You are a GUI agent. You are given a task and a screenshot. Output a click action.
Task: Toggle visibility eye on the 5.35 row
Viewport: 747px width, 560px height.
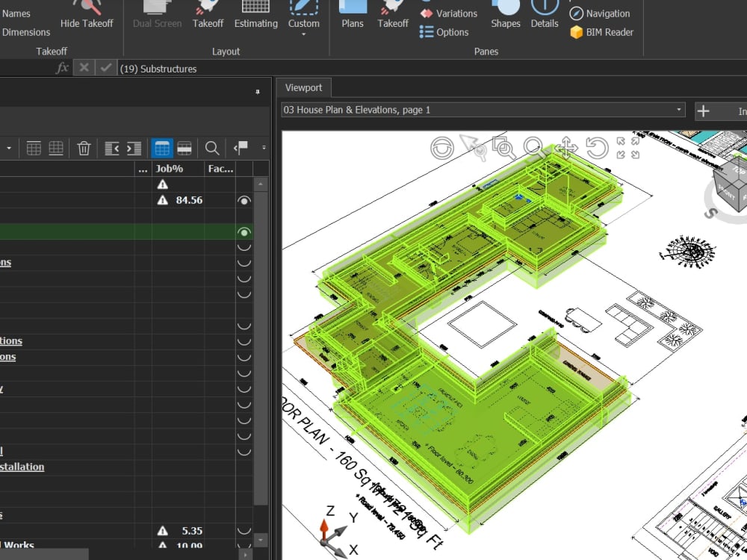(x=244, y=530)
